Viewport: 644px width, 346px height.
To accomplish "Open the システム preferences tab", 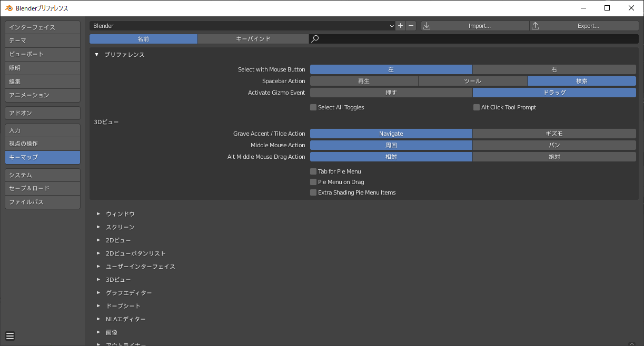I will point(43,175).
